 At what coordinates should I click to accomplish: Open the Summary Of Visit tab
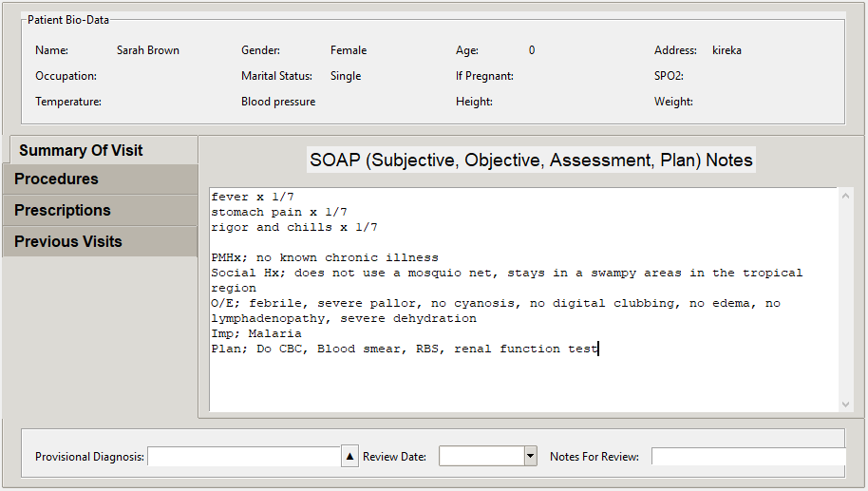coord(104,150)
